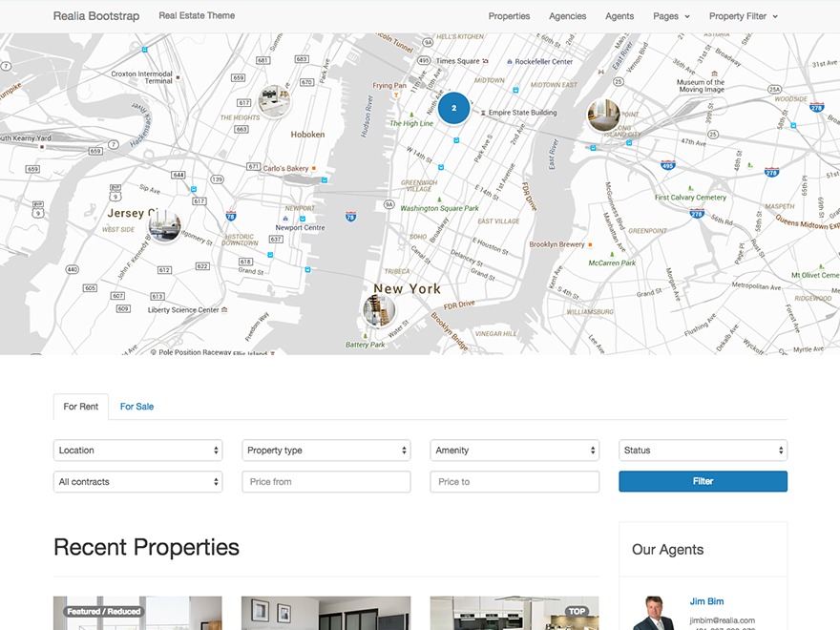Click the McCarren Park map label

[612, 263]
